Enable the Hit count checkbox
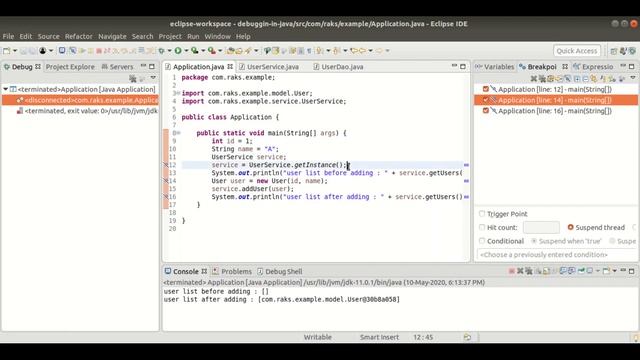640x360 pixels. [482, 227]
